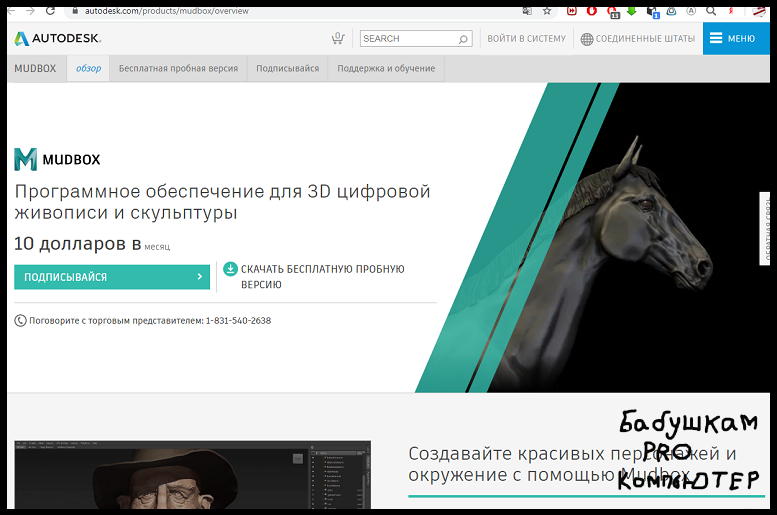Image resolution: width=777 pixels, height=515 pixels.
Task: Click the 10 долларов в месяц price text
Action: [x=92, y=244]
